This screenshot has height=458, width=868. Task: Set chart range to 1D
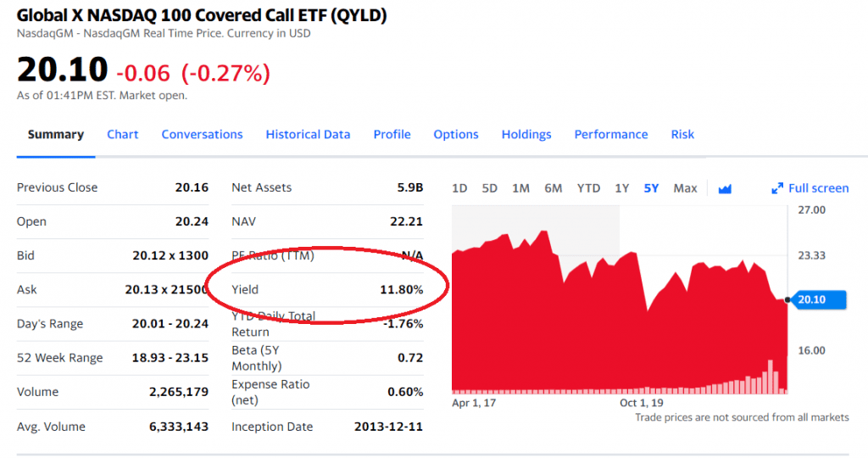point(459,188)
